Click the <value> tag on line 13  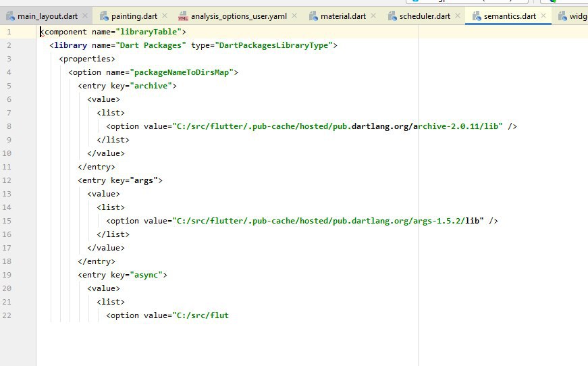point(103,194)
